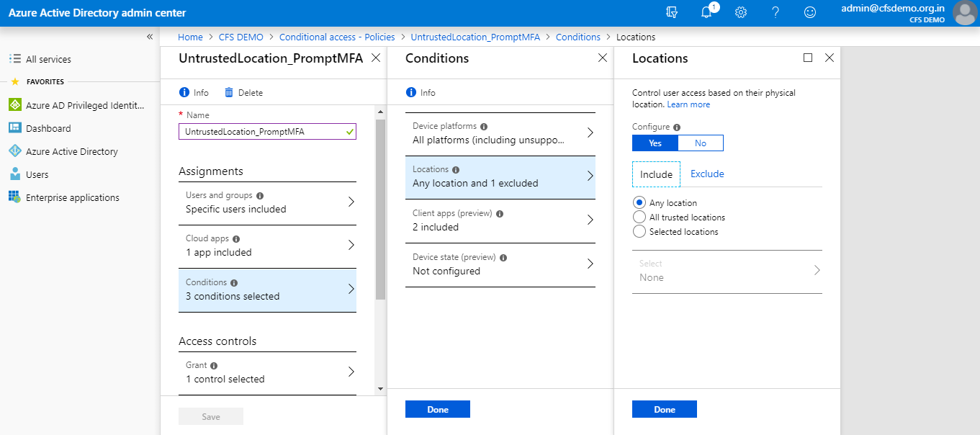Click the policy blade Info icon

184,92
